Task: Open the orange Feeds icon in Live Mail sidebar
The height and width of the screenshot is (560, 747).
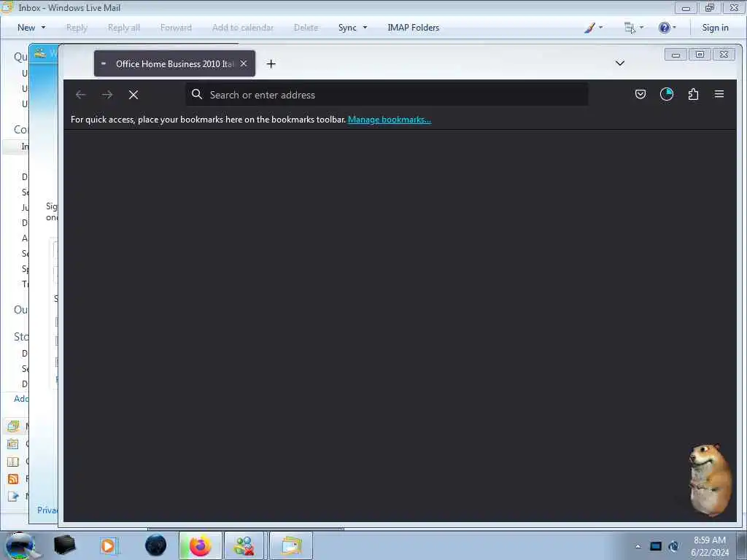Action: tap(13, 478)
